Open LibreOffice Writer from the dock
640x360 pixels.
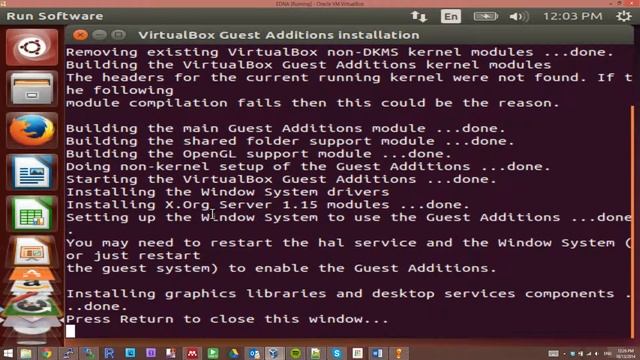pyautogui.click(x=32, y=172)
